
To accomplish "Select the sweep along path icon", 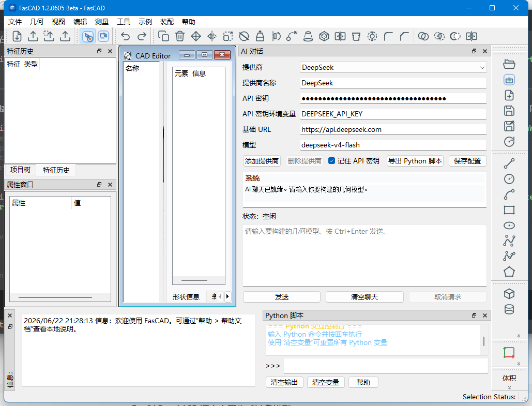I will [292, 36].
